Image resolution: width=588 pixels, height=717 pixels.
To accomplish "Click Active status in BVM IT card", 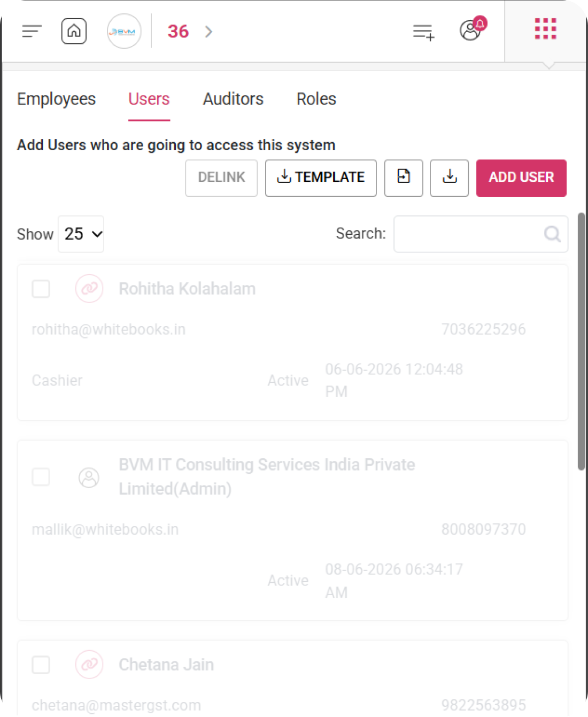I will tap(288, 581).
